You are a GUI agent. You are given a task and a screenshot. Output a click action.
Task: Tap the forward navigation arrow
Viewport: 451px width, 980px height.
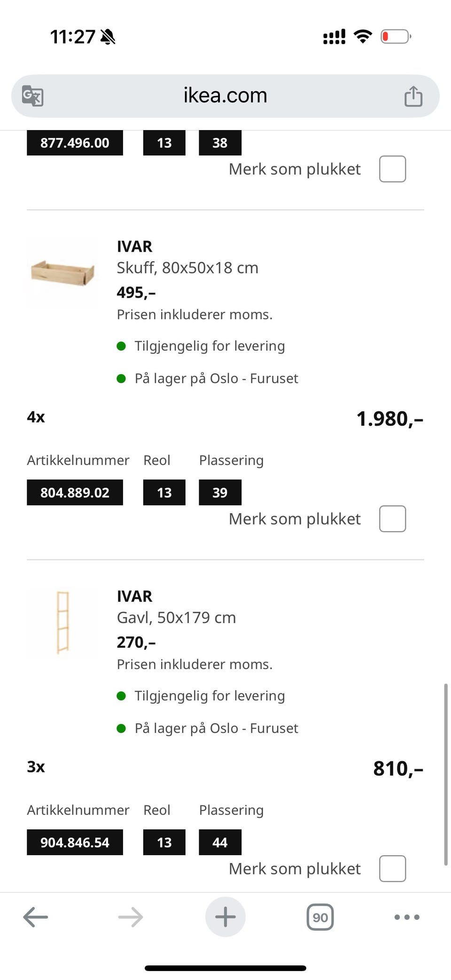tap(131, 917)
